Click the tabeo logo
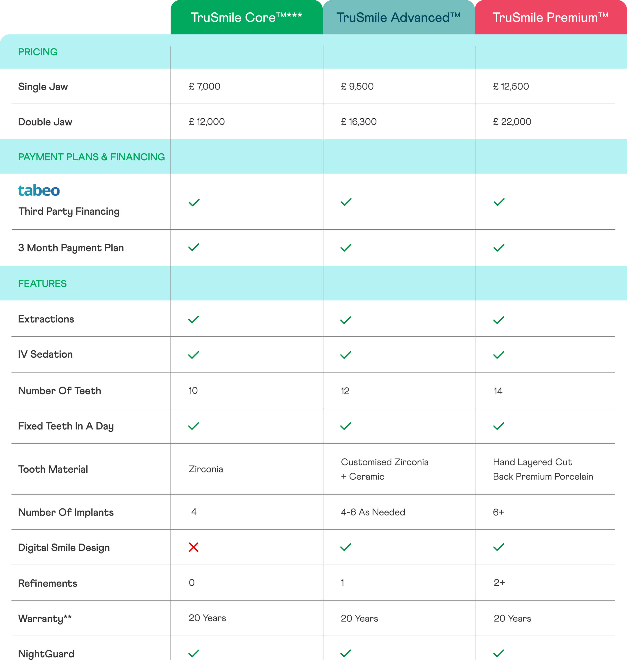This screenshot has height=672, width=627. [x=39, y=190]
